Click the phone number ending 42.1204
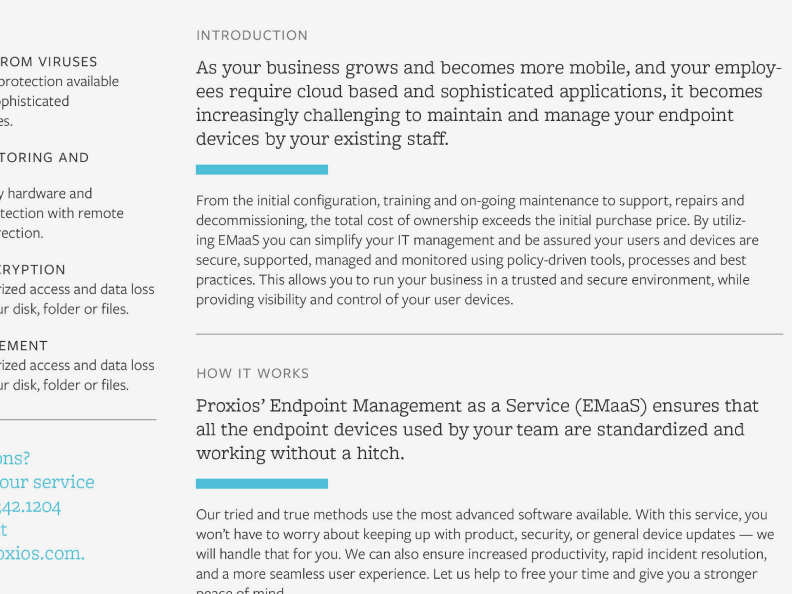 [30, 506]
